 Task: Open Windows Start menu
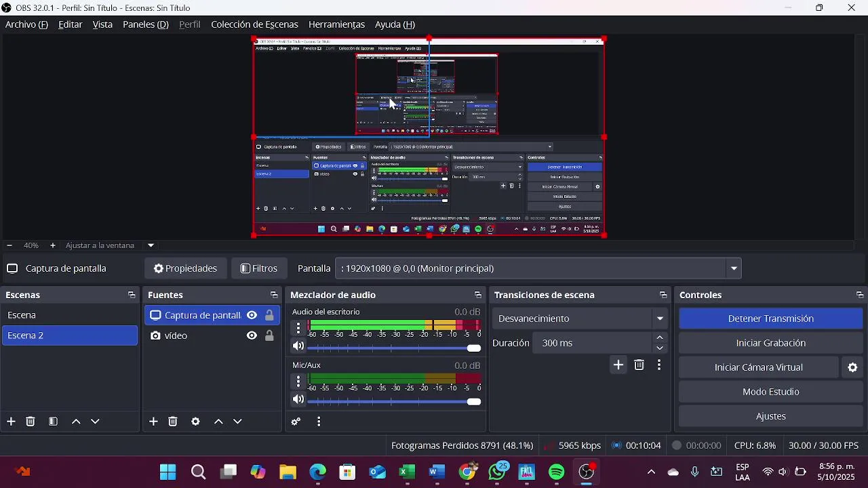168,472
